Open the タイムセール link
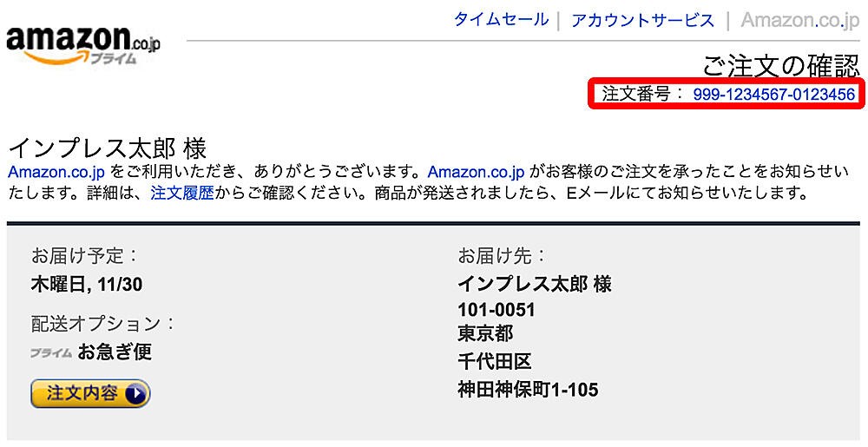 (x=501, y=20)
